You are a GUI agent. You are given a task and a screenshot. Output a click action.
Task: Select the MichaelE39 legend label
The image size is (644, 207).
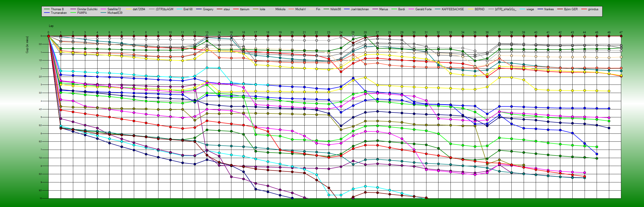coord(115,13)
